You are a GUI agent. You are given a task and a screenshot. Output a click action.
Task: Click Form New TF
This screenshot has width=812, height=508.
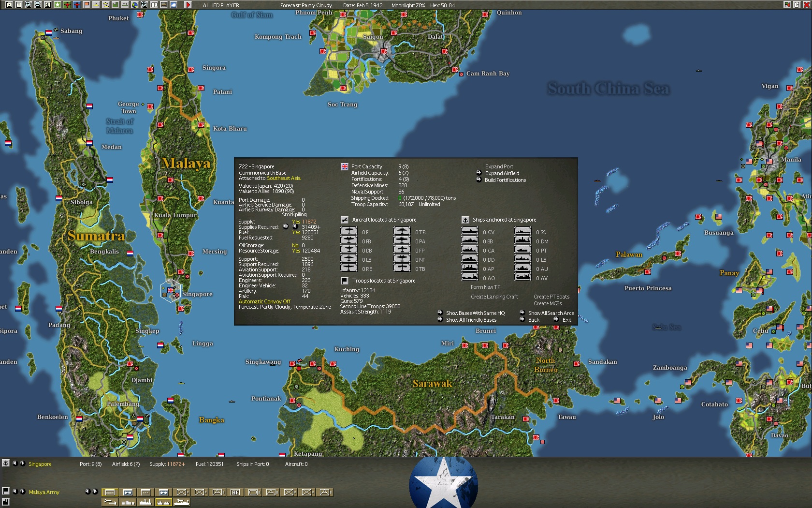point(485,287)
